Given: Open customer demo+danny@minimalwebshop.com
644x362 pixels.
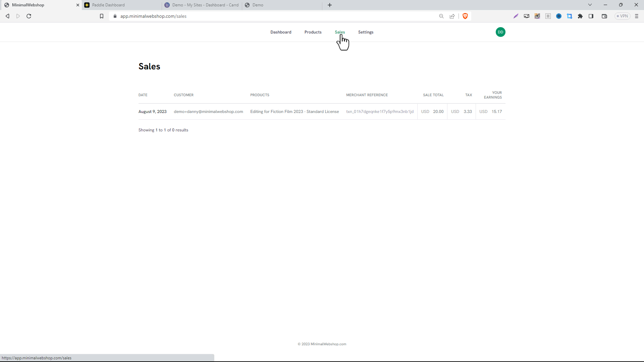Looking at the screenshot, I should [x=208, y=112].
